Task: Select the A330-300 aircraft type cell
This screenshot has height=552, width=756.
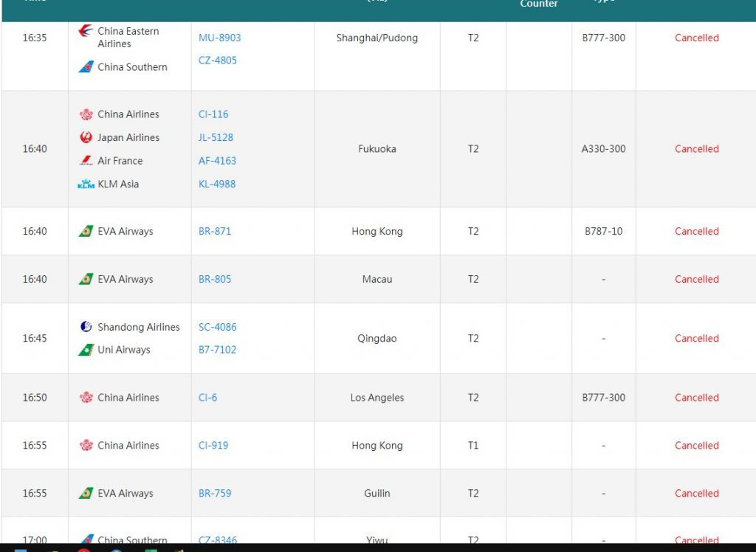Action: (x=604, y=149)
